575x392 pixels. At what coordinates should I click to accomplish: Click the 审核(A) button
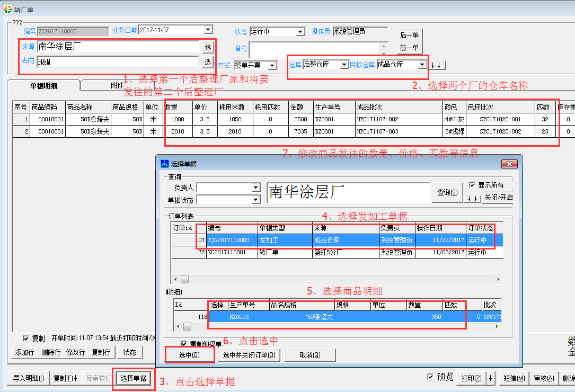coord(544,378)
